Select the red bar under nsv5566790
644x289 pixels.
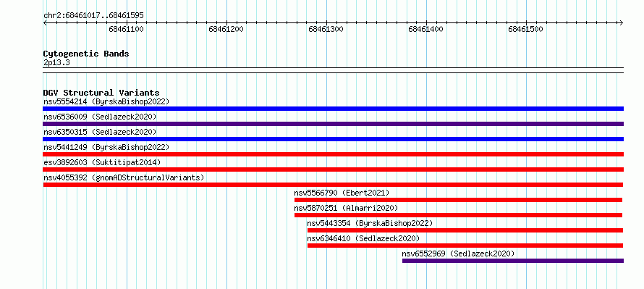[x=458, y=200]
